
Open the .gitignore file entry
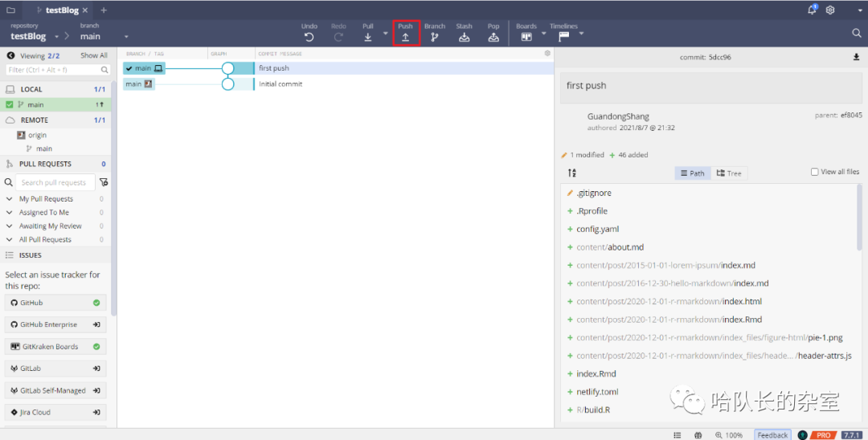tap(593, 193)
